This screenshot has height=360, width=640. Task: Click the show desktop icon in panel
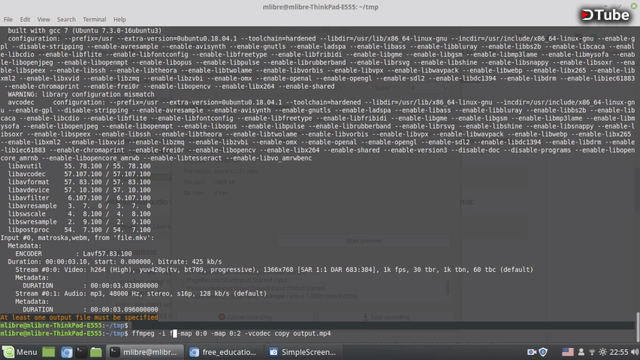tap(49, 352)
